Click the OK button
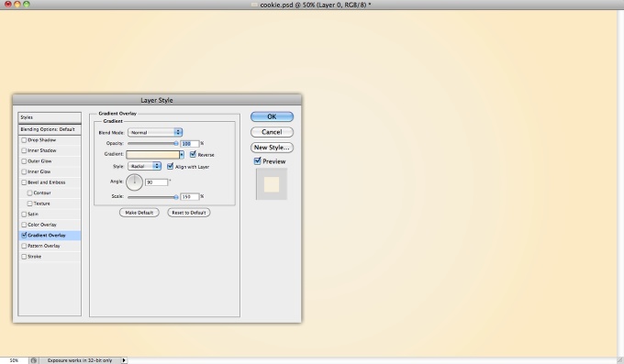This screenshot has height=364, width=624. point(272,116)
